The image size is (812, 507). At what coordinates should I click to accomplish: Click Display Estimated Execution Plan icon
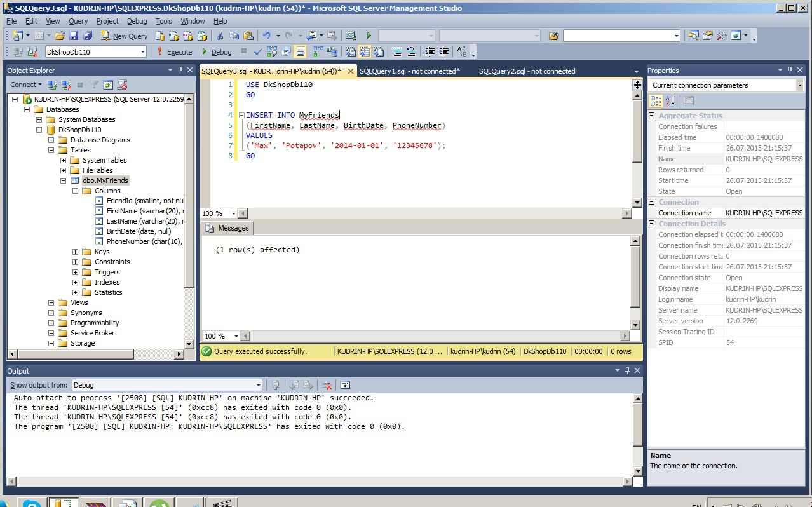272,51
